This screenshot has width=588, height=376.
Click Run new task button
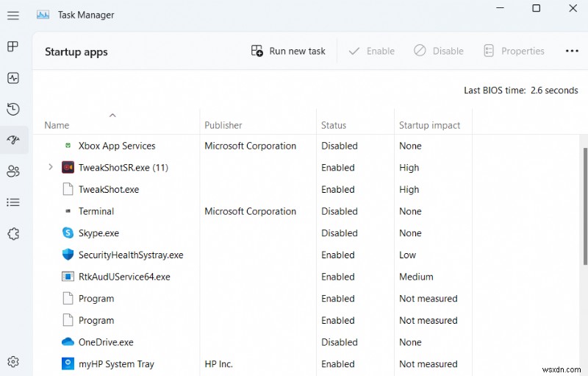point(288,51)
